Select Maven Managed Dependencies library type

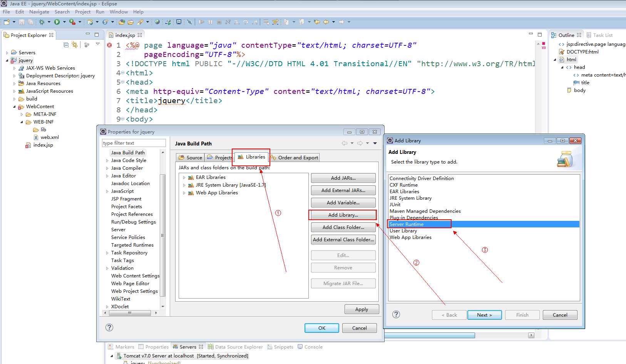425,211
